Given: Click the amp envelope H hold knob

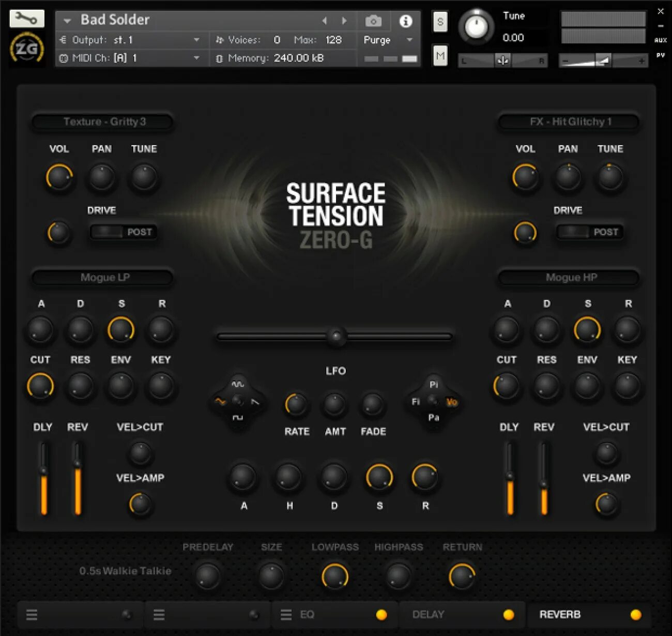Looking at the screenshot, I should pos(288,477).
